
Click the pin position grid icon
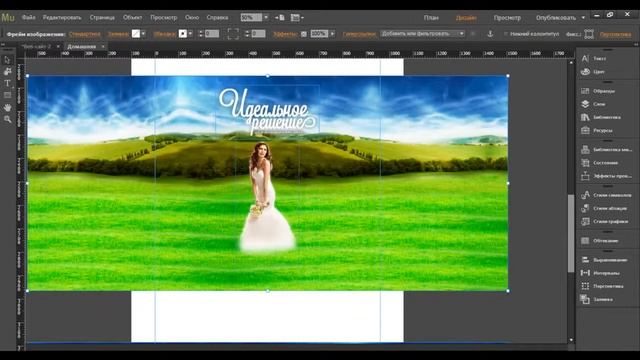pos(589,34)
